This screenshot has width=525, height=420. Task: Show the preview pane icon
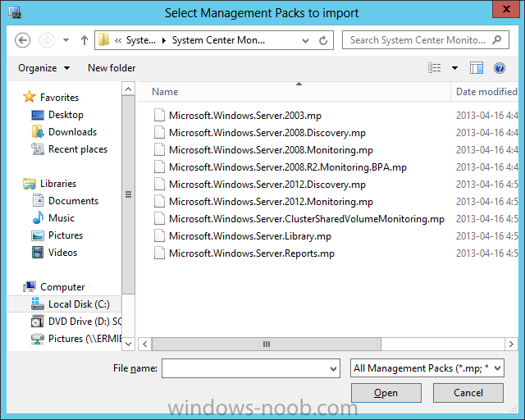[x=476, y=68]
